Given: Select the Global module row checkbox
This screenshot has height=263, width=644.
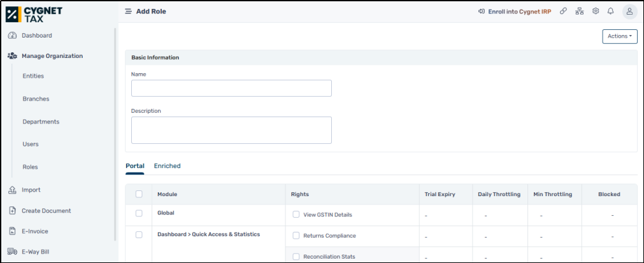Looking at the screenshot, I should tap(139, 213).
